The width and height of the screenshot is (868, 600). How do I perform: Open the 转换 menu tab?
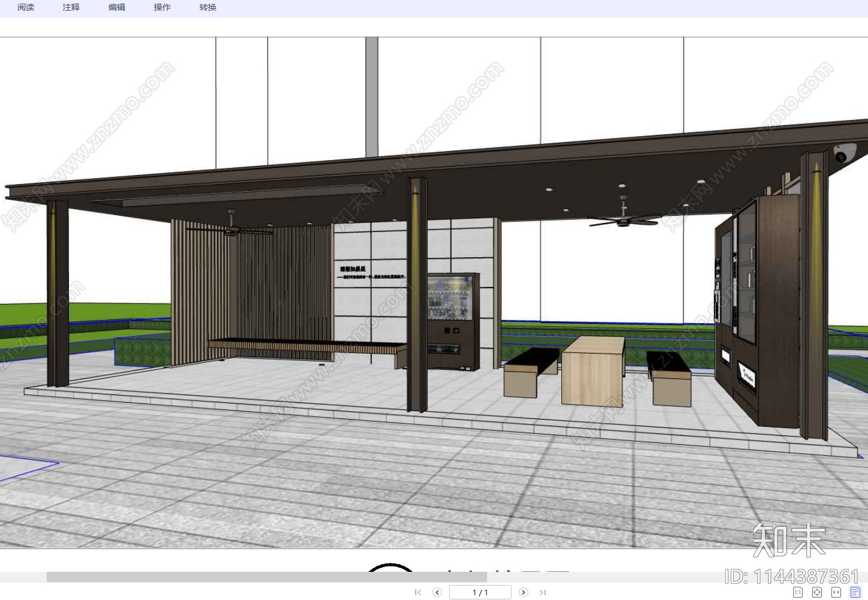[x=208, y=7]
